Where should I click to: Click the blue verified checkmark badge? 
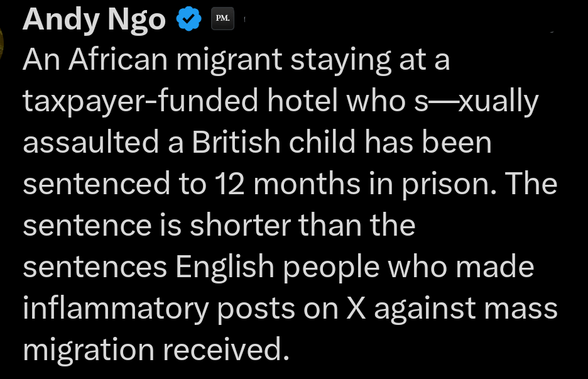pyautogui.click(x=187, y=20)
